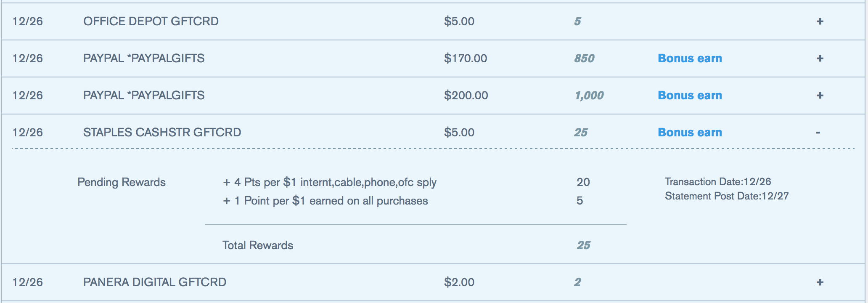Click the 850 points value
The image size is (868, 303).
click(584, 58)
